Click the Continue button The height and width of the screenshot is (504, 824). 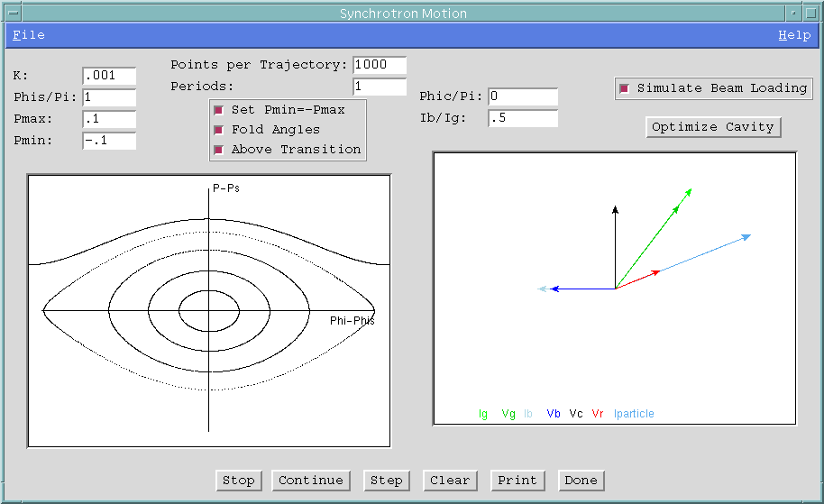[310, 481]
